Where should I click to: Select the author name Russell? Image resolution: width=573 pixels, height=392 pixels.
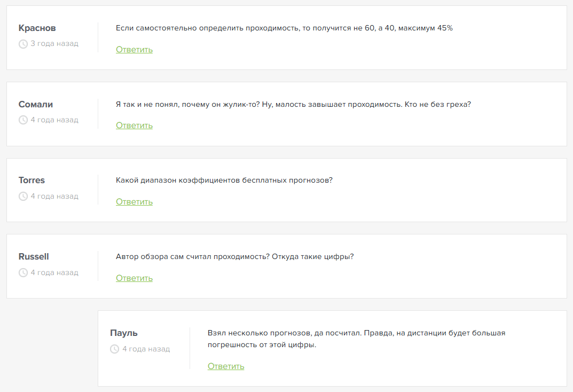[x=34, y=257]
